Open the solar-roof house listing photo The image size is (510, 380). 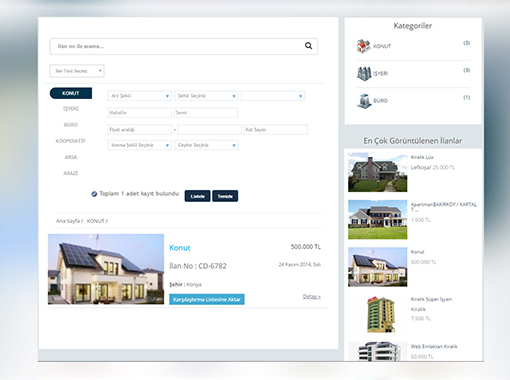tap(106, 269)
